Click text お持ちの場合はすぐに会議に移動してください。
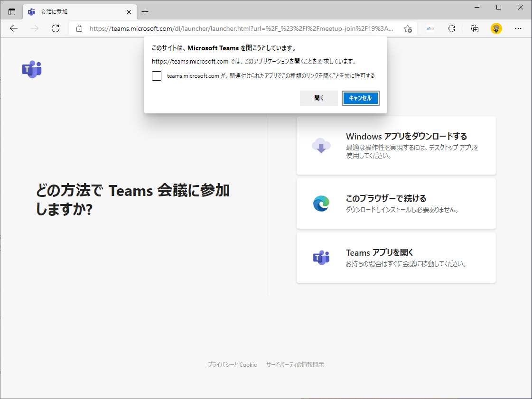The image size is (532, 399). pyautogui.click(x=406, y=264)
